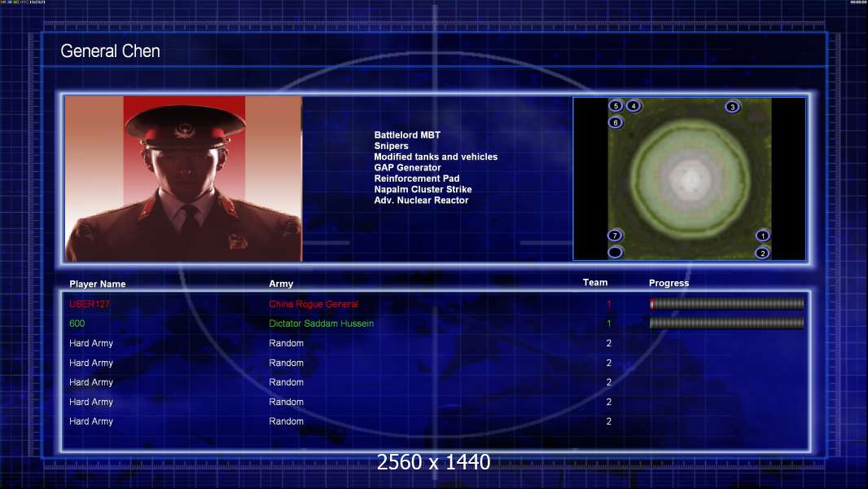
Task: Click the "Team" column header
Action: (x=595, y=283)
